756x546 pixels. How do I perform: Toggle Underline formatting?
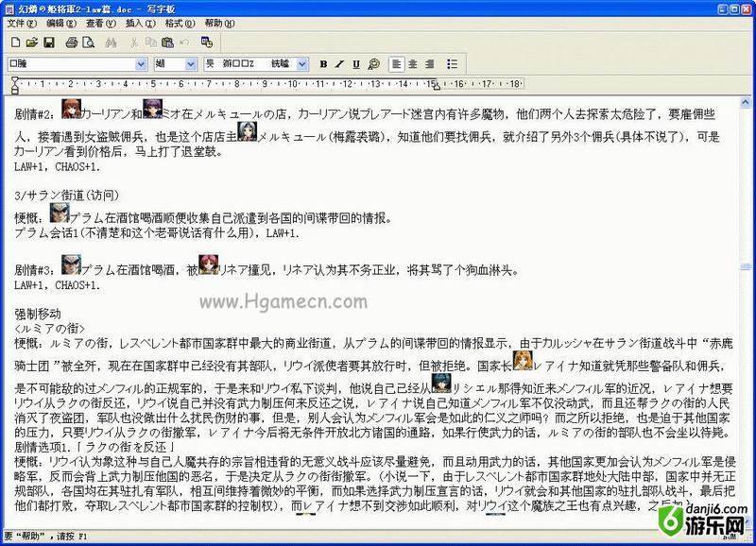coord(356,64)
